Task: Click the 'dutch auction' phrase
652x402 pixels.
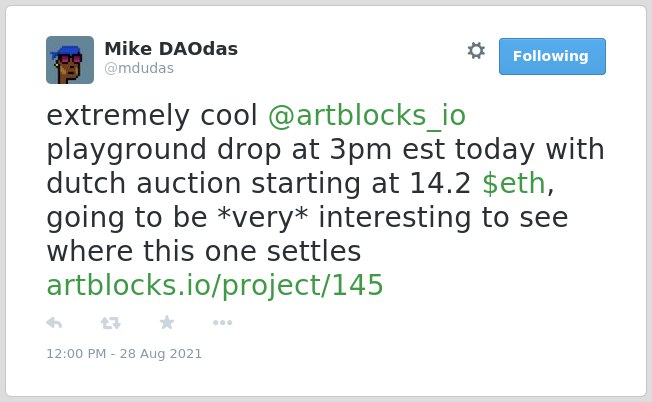Action: (x=143, y=183)
